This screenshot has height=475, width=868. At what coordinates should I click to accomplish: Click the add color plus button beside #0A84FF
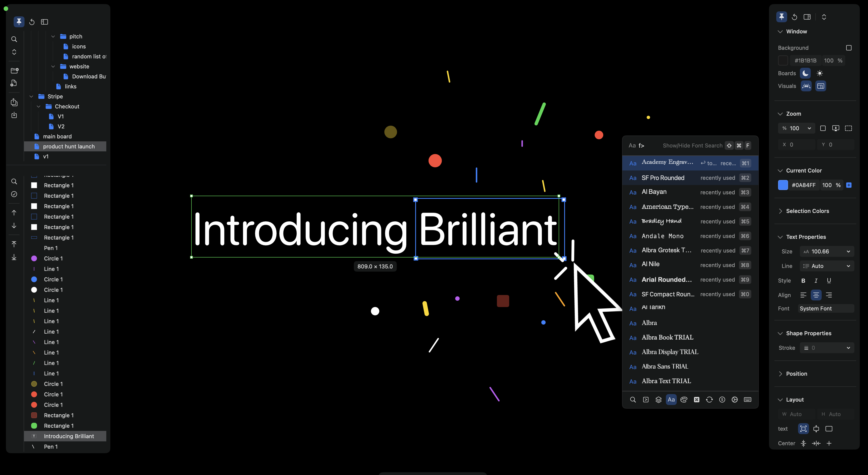849,185
